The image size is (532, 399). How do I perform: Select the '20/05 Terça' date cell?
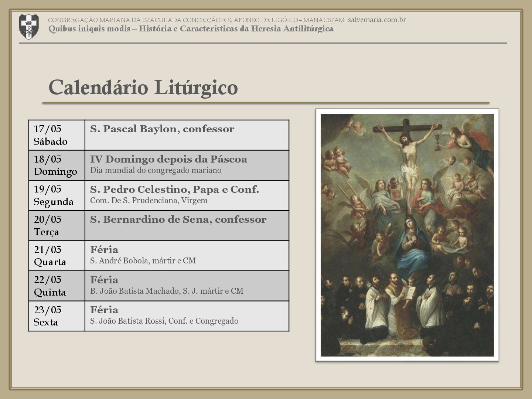pos(57,226)
